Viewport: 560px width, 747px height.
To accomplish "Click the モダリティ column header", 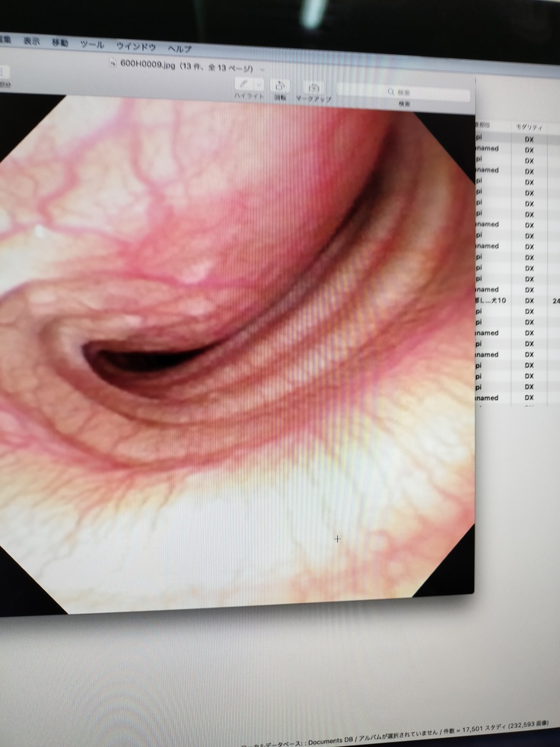I will pyautogui.click(x=529, y=126).
